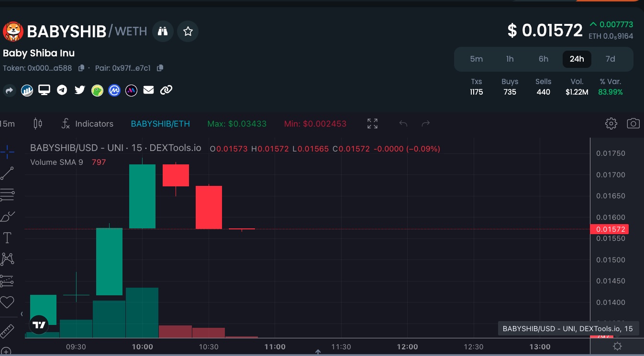Toggle fullscreen chart mode

tap(372, 124)
